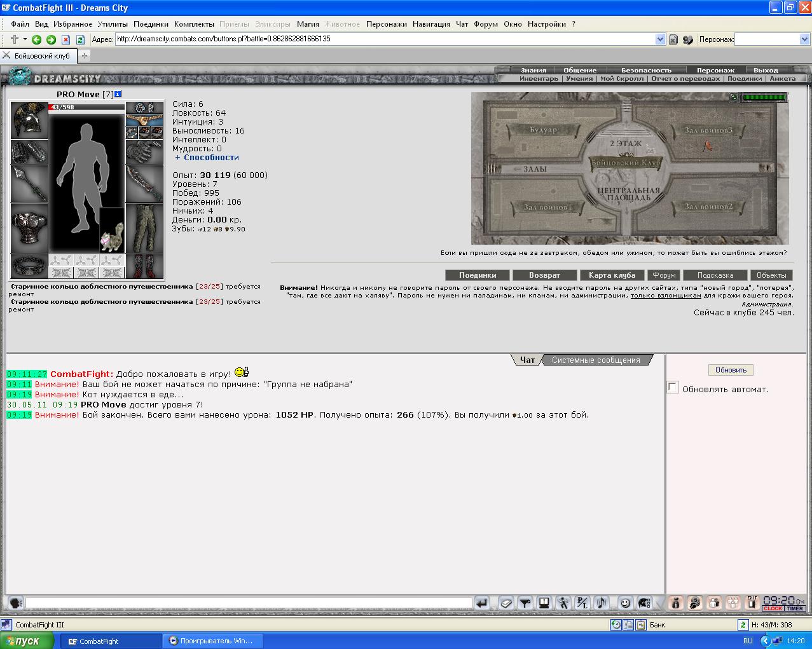The image size is (812, 649).
Task: Open PRO Move character info icon
Action: pyautogui.click(x=118, y=94)
